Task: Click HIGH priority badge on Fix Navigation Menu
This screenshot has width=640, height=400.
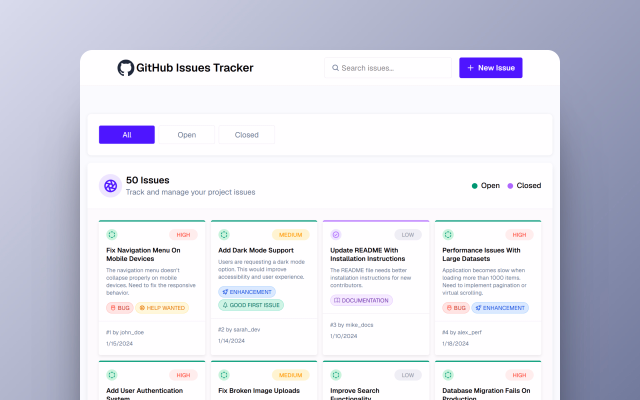Action: (x=183, y=235)
